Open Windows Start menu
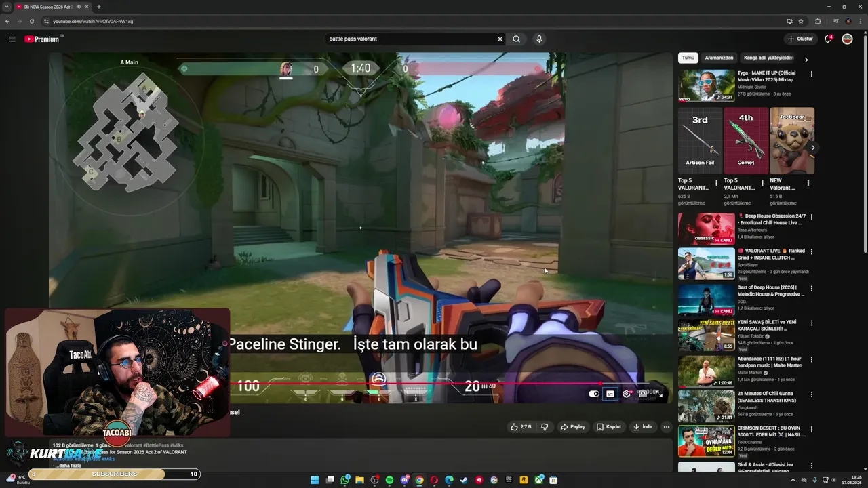This screenshot has height=488, width=868. tap(315, 480)
